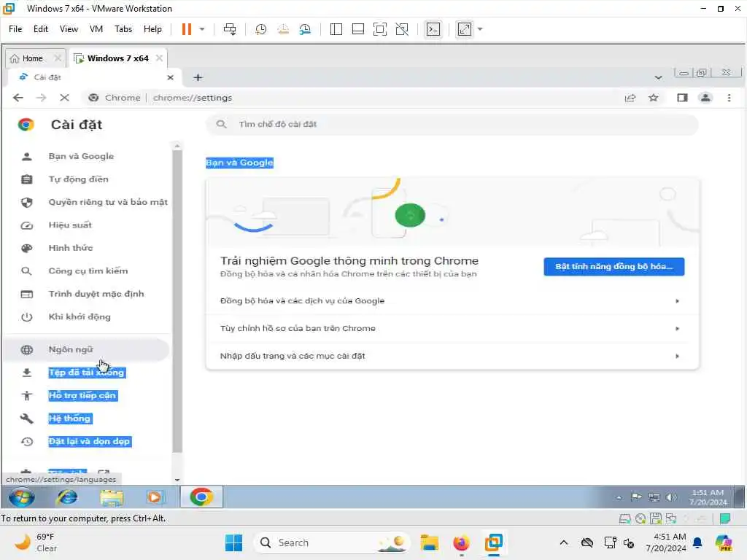The width and height of the screenshot is (747, 560).
Task: Open Tự động điền settings section
Action: point(87,179)
